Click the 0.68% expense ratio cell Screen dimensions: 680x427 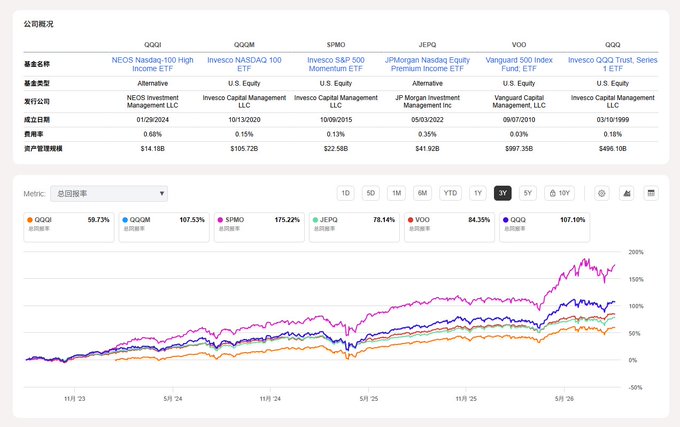(x=153, y=134)
